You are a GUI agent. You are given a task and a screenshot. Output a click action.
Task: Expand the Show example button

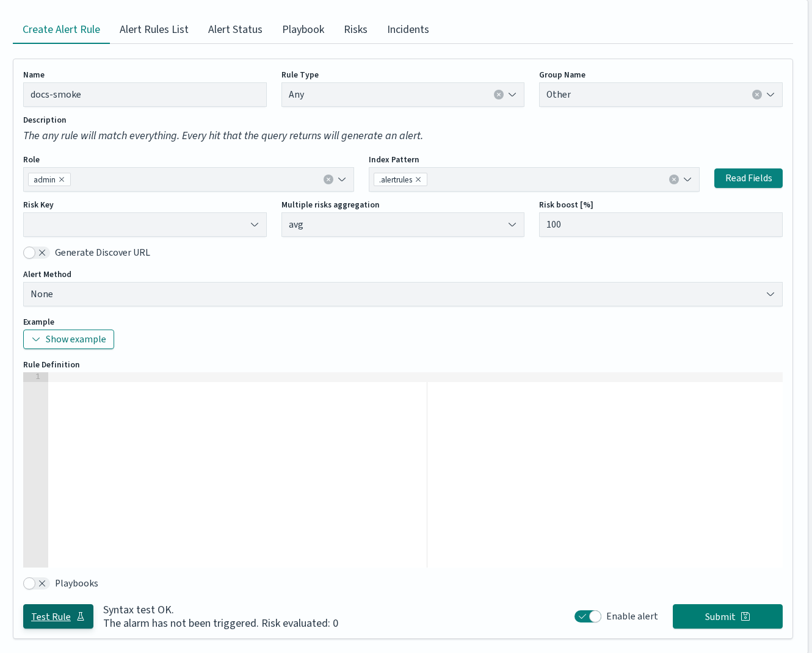[x=68, y=339]
